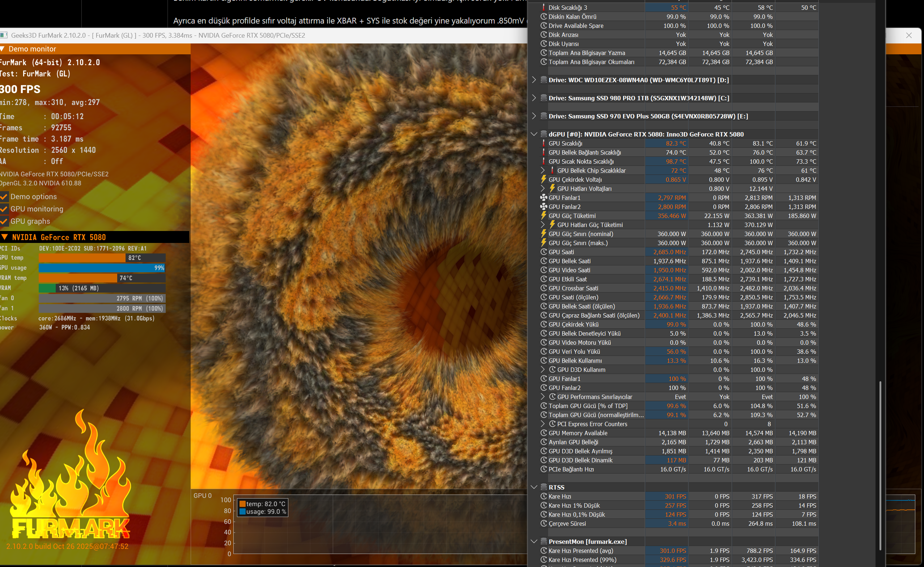Click the GPU Çekirdek Yükü gauge icon
The height and width of the screenshot is (567, 924).
pyautogui.click(x=543, y=324)
